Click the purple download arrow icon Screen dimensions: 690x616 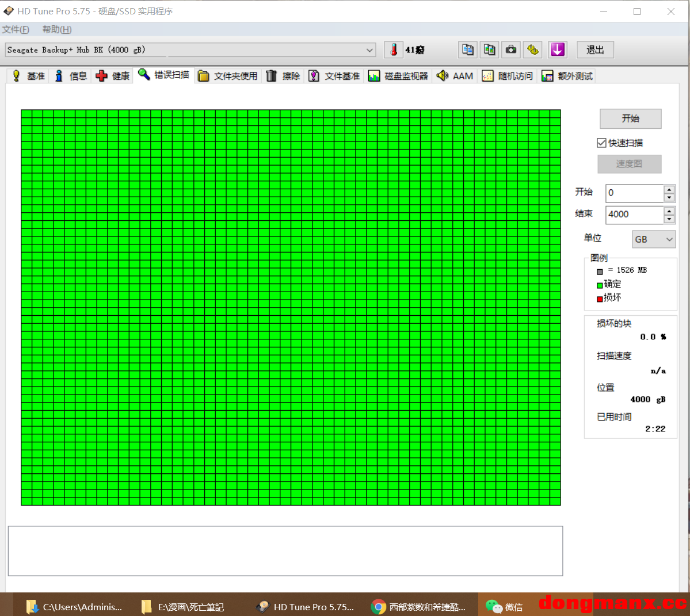[x=557, y=50]
